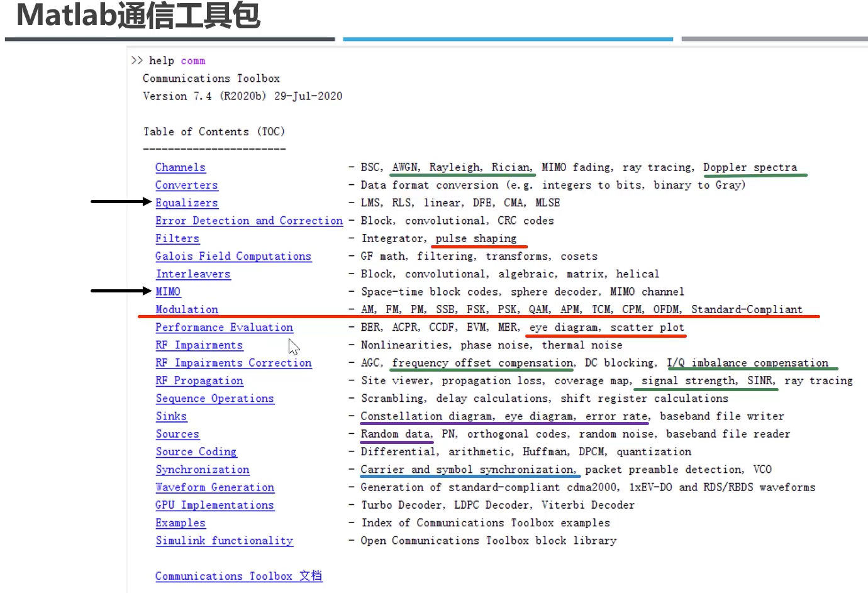The width and height of the screenshot is (868, 593).
Task: Open the MIMO help link
Action: tap(168, 292)
